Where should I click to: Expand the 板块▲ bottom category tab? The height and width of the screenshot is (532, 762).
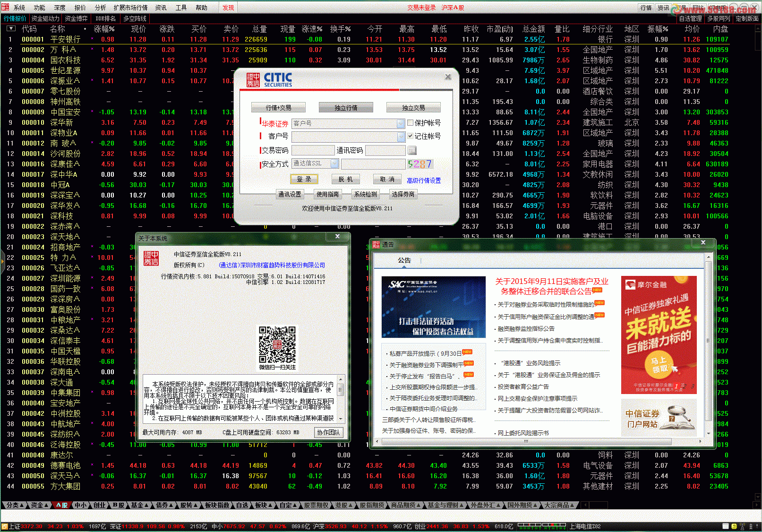coord(264,505)
